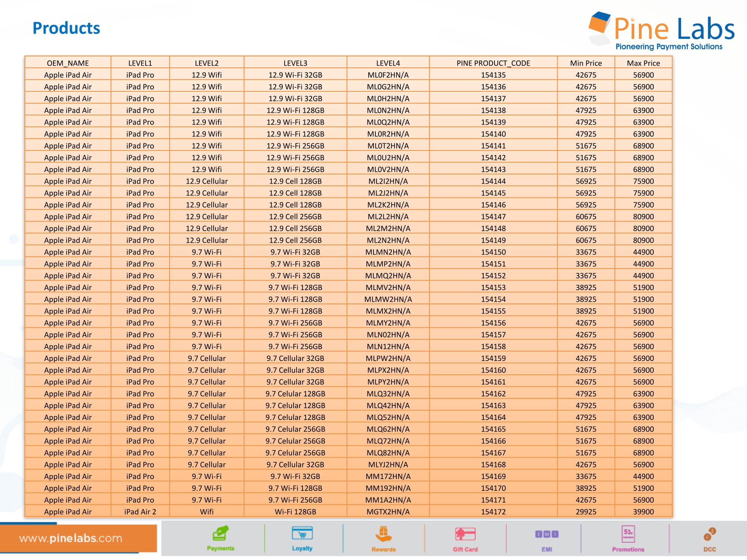Click the PINE PRODUCT_CODE column header
The height and width of the screenshot is (560, 747).
pos(493,63)
